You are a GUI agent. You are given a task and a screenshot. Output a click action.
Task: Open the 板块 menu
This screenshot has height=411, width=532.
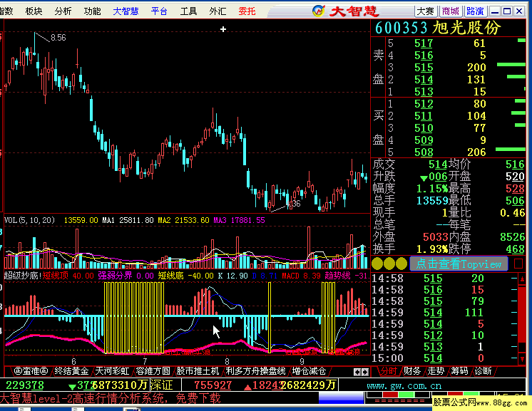pos(34,11)
